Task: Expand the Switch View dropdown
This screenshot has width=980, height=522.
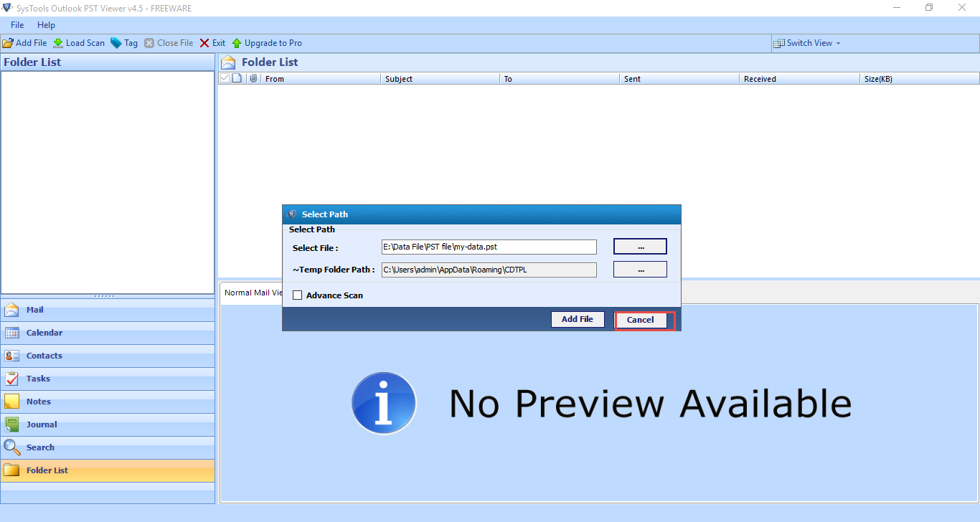Action: pyautogui.click(x=837, y=43)
